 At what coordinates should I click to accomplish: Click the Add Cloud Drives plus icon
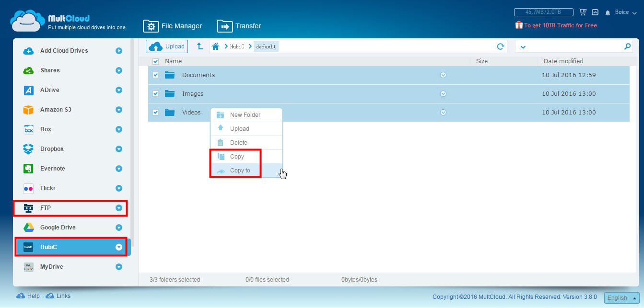point(28,51)
